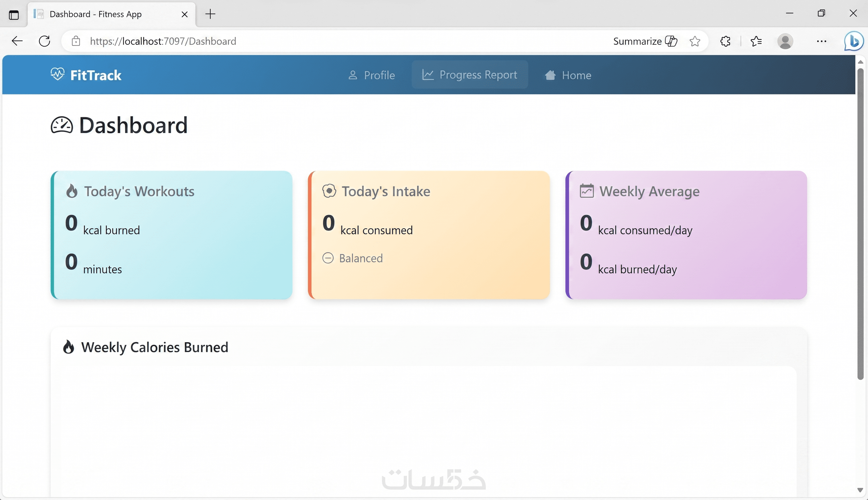Open browser Extensions puzzle icon
This screenshot has height=500, width=868.
point(725,41)
